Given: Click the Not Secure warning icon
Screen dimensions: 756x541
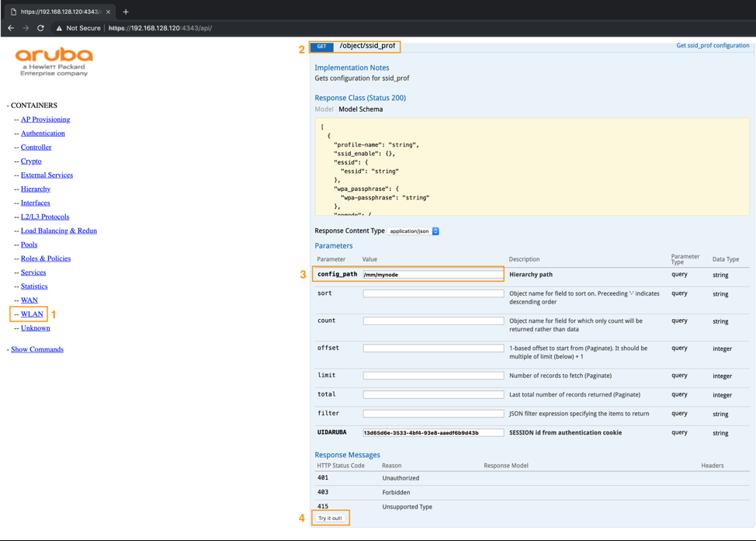Looking at the screenshot, I should tap(59, 28).
